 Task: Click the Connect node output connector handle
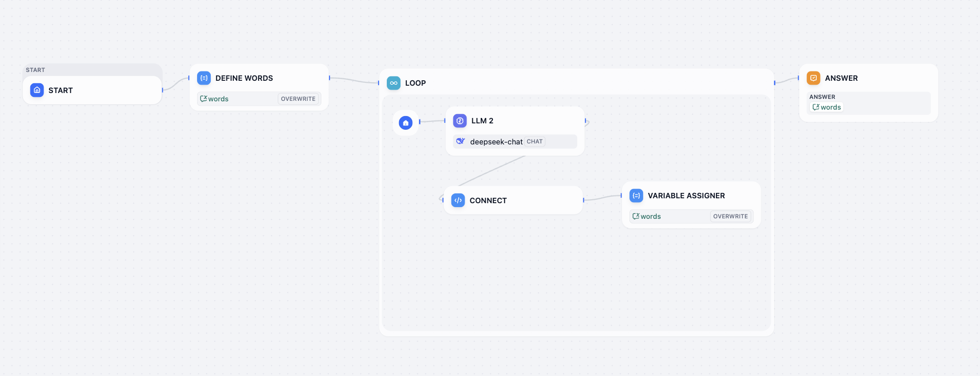click(583, 200)
